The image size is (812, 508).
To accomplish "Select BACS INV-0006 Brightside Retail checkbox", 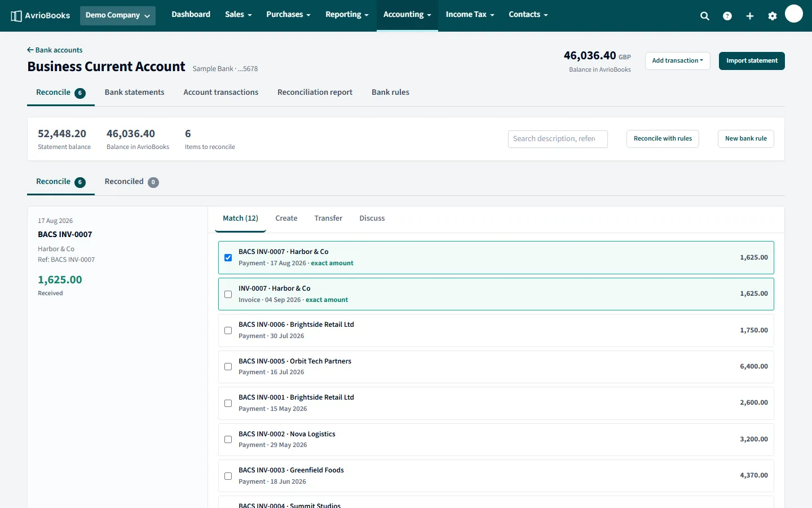I will pyautogui.click(x=228, y=330).
